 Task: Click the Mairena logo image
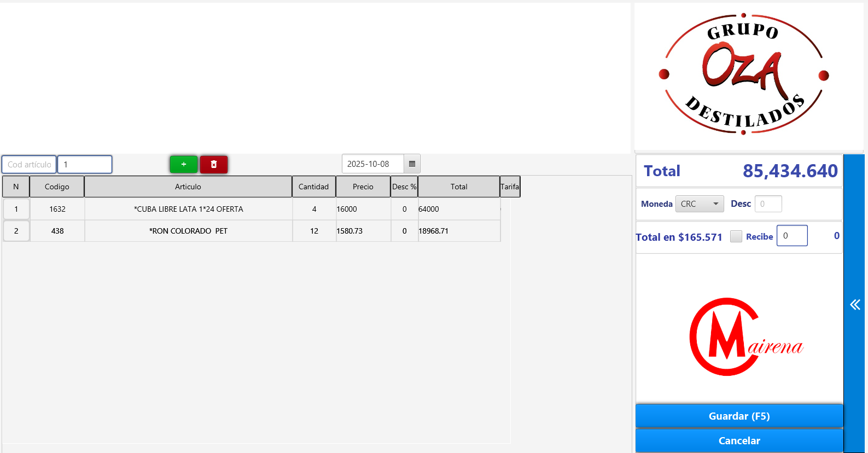click(744, 336)
